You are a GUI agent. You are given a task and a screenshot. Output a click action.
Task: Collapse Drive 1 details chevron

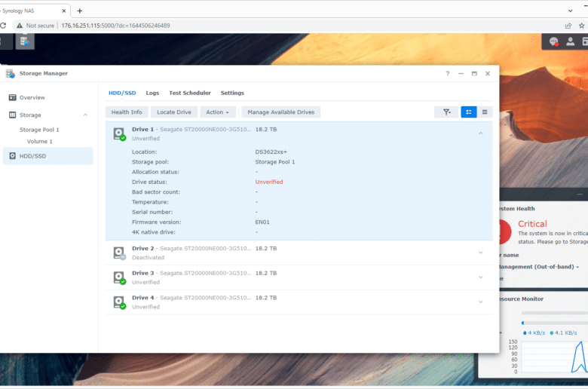click(481, 133)
